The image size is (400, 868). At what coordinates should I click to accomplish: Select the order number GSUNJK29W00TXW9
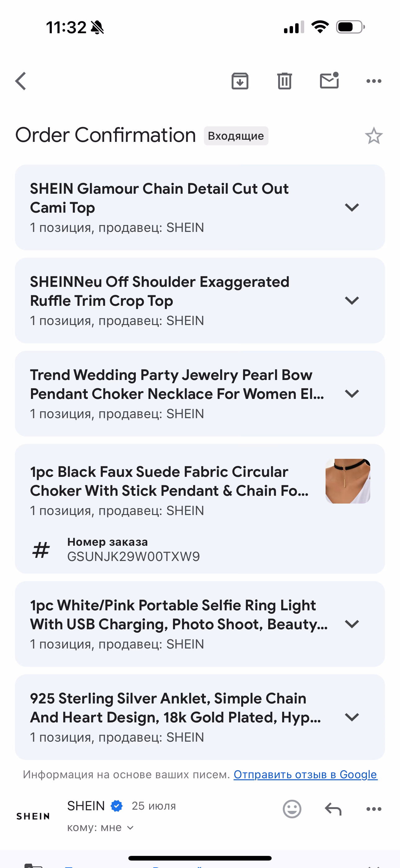(x=133, y=556)
